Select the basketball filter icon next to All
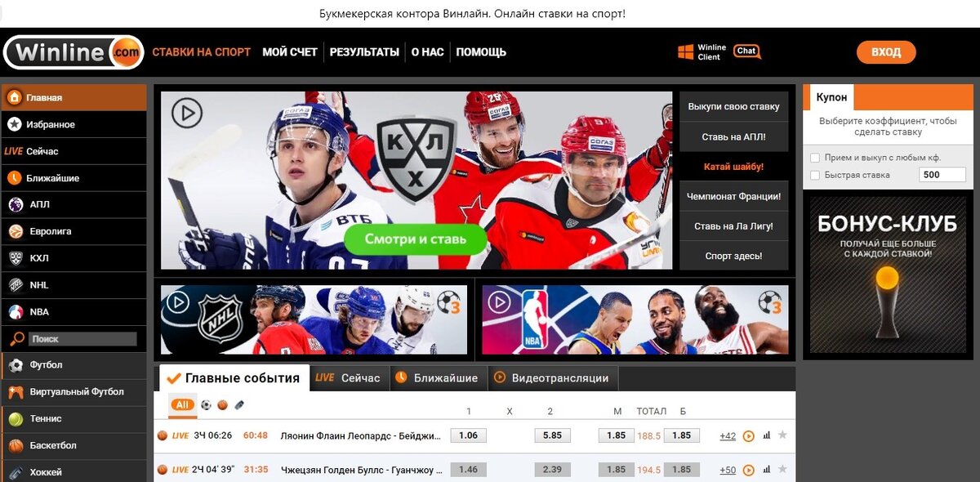The image size is (980, 482). coord(222,404)
